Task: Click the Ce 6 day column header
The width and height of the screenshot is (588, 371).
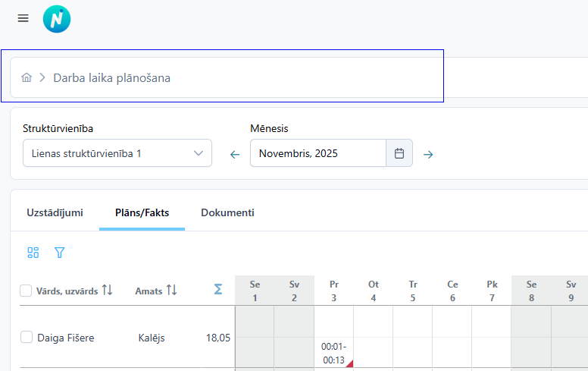Action: coord(452,291)
